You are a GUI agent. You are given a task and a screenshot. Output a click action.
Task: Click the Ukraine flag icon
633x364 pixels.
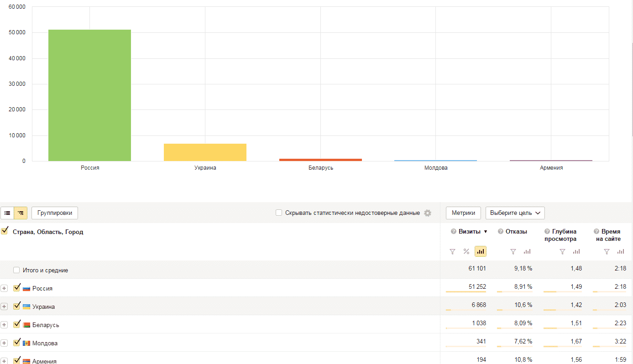26,307
